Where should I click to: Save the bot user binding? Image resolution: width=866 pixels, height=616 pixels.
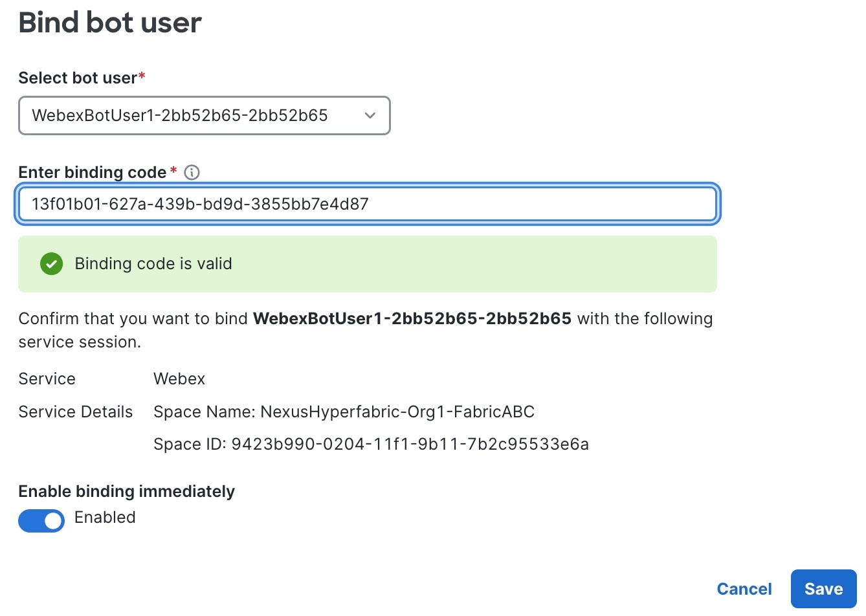[823, 589]
